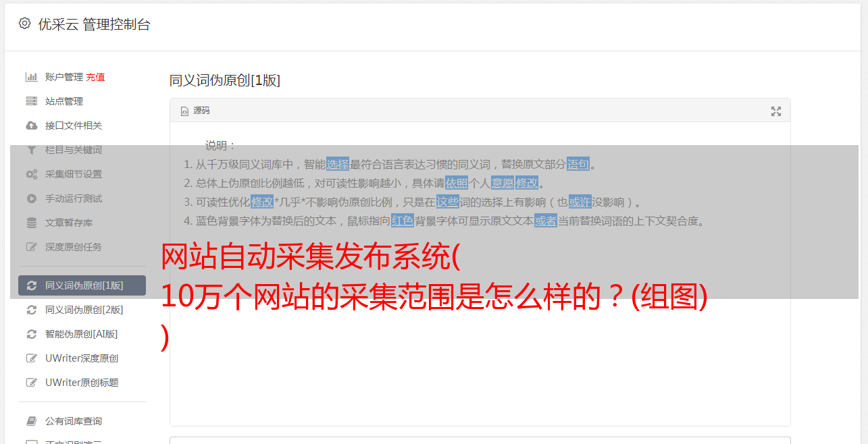The image size is (868, 444).
Task: Click the 源码 source code button
Action: click(x=195, y=111)
